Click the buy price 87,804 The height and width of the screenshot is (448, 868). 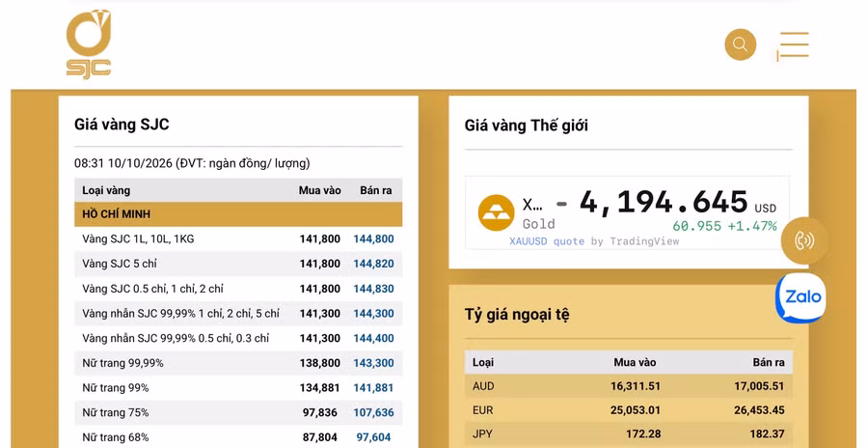320,437
